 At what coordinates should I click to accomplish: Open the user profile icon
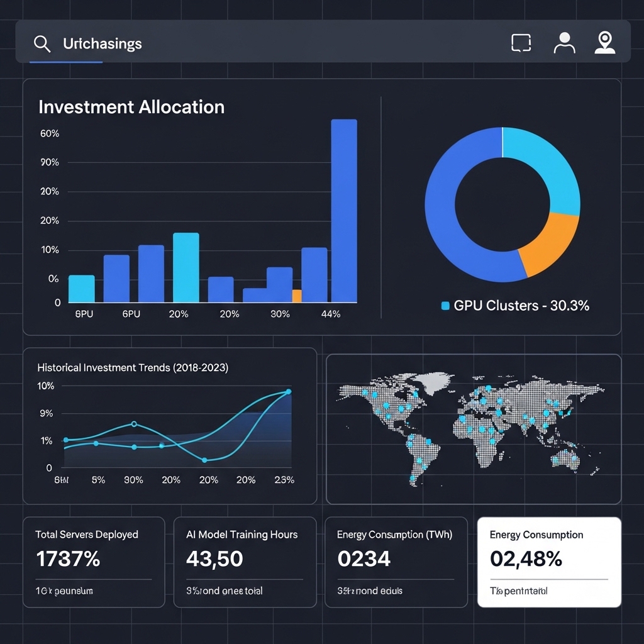(x=564, y=43)
